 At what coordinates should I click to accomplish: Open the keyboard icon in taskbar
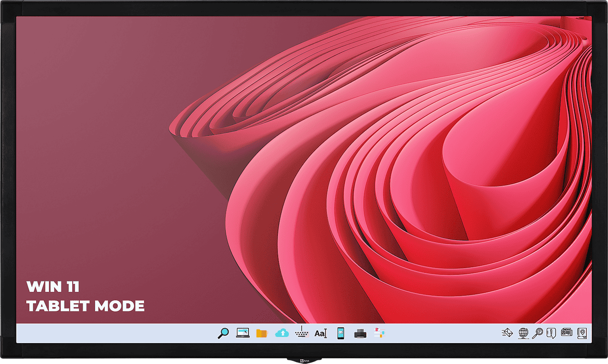point(301,333)
